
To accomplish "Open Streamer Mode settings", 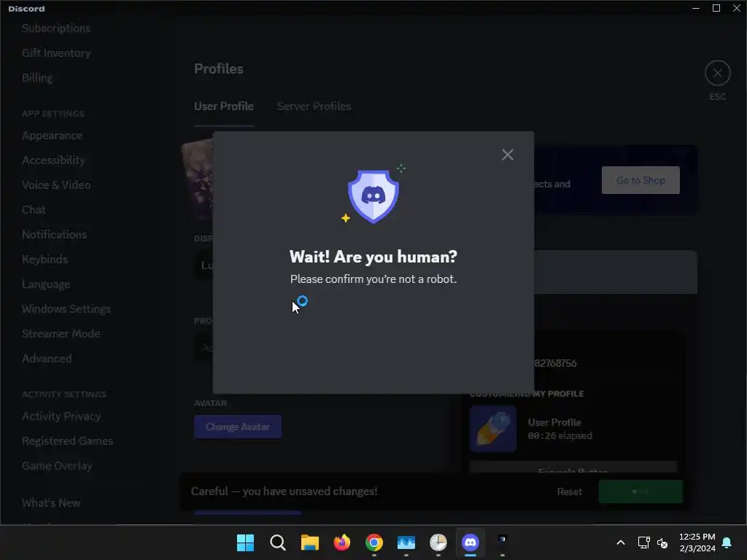I will point(61,334).
